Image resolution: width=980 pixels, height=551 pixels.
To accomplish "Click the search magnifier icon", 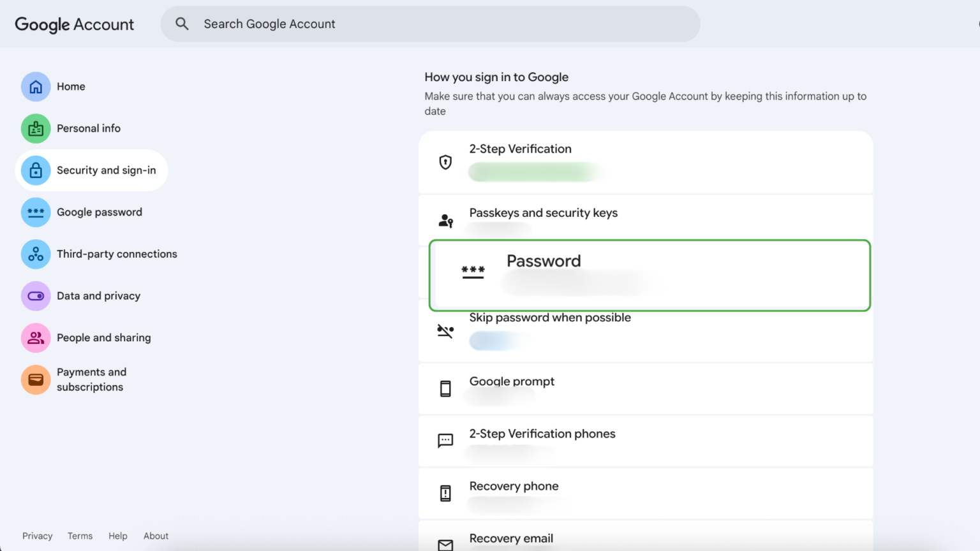I will point(182,24).
